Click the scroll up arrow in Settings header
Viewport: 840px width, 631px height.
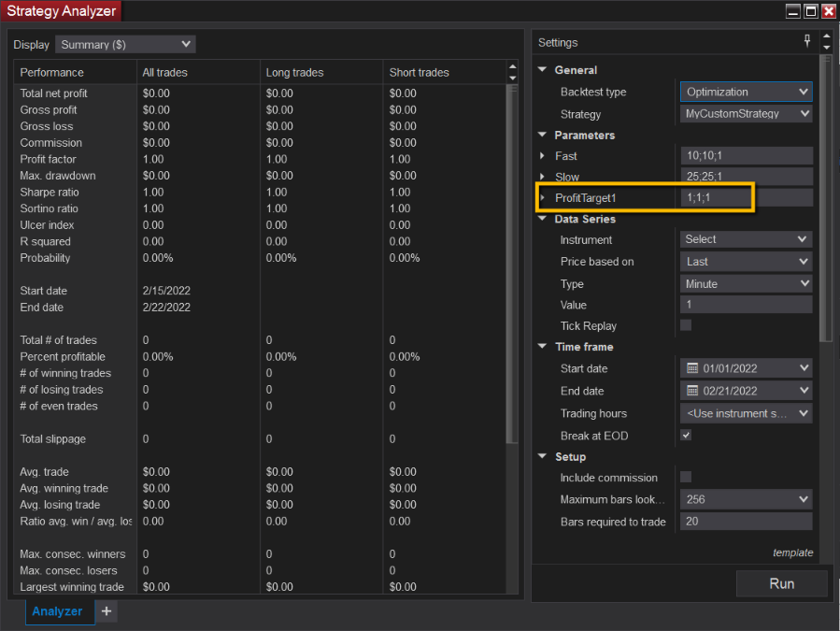point(827,36)
